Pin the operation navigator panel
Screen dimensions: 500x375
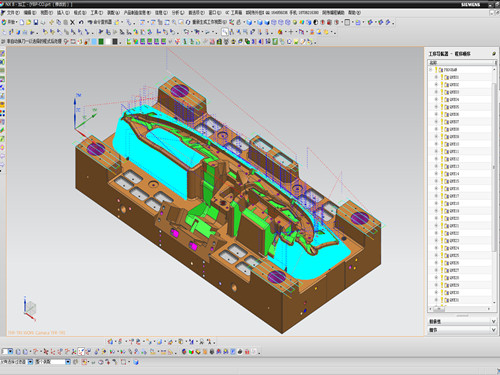click(x=494, y=53)
